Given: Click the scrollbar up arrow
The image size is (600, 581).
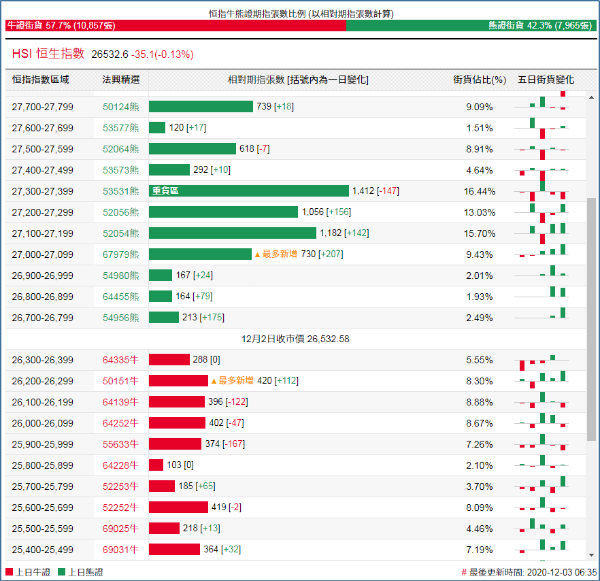Looking at the screenshot, I should (x=592, y=98).
